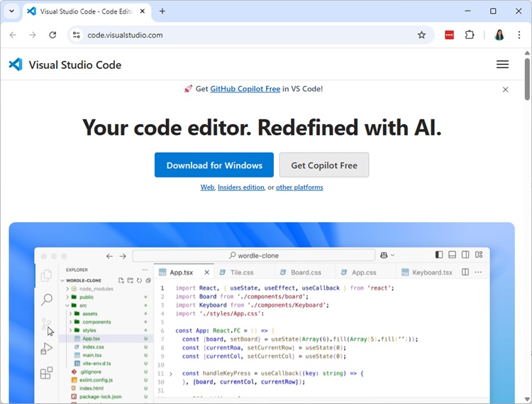
Task: Click the Visual Studio Code logo
Action: pos(16,65)
